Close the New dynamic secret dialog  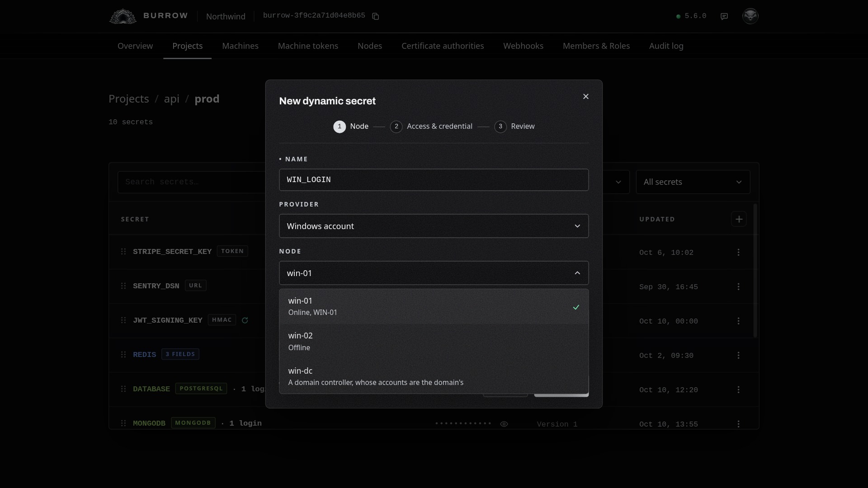(x=586, y=96)
